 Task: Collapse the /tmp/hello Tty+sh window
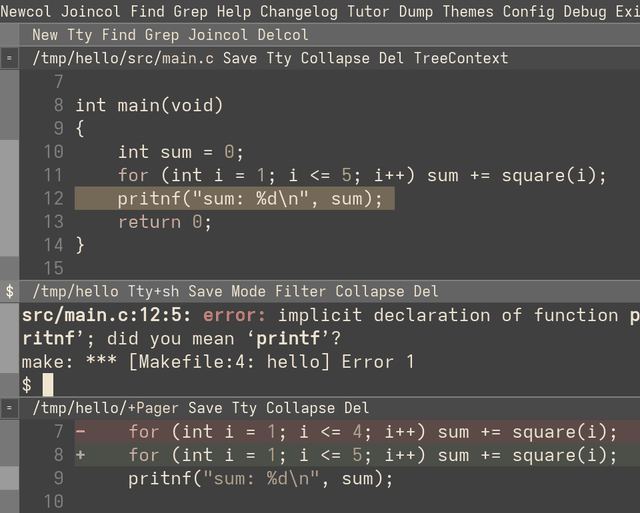click(x=370, y=292)
